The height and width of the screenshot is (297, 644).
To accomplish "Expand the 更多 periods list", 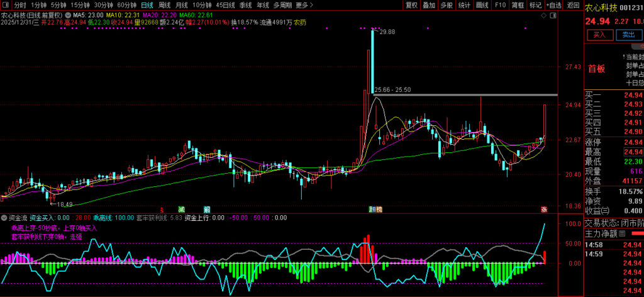I will click(303, 5).
